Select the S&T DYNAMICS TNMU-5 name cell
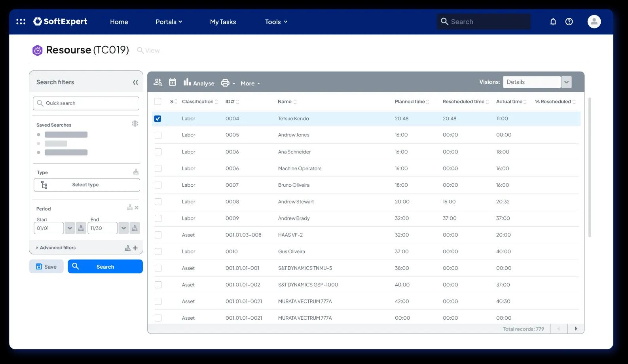628x364 pixels. pyautogui.click(x=305, y=268)
